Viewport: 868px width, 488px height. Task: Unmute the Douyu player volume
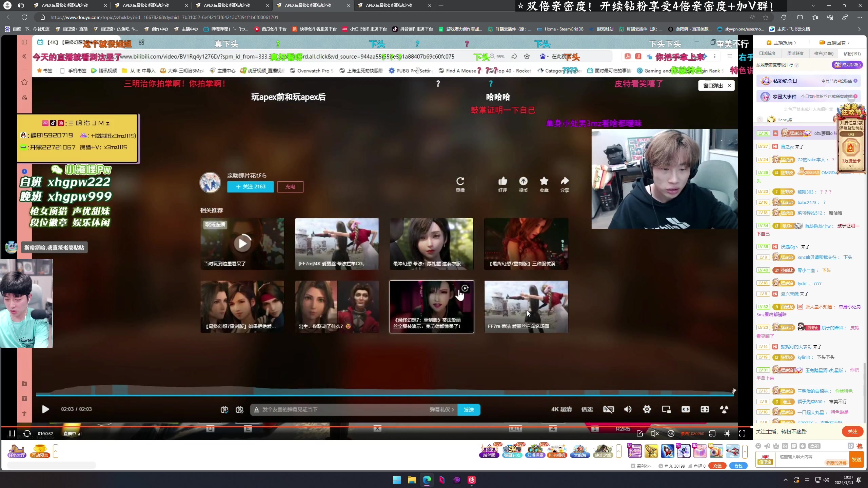click(x=654, y=433)
